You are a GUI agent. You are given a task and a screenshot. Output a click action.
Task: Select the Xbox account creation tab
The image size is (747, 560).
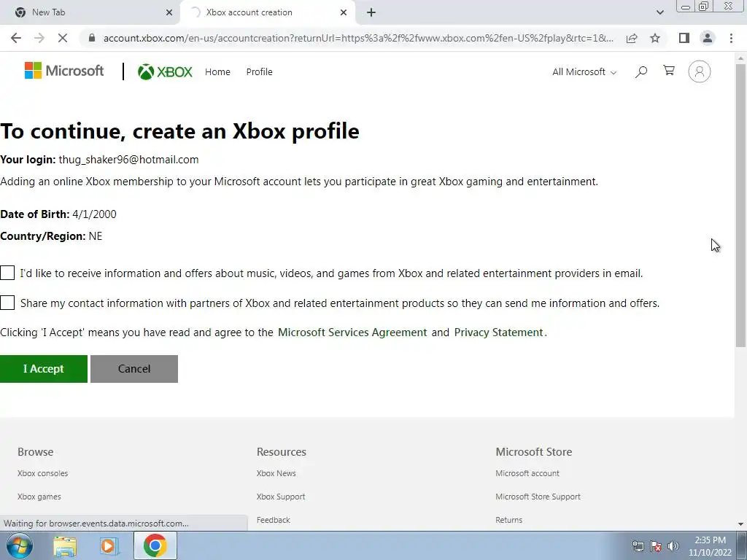coord(268,12)
